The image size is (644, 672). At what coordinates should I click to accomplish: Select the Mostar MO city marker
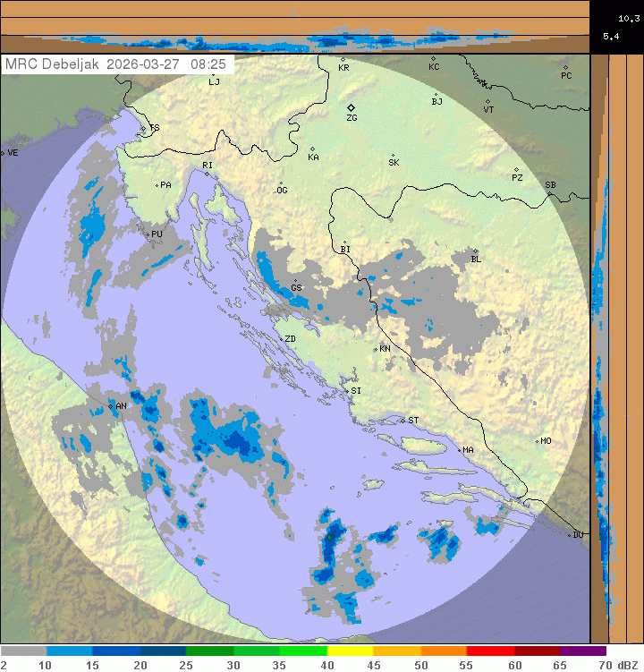tap(537, 441)
